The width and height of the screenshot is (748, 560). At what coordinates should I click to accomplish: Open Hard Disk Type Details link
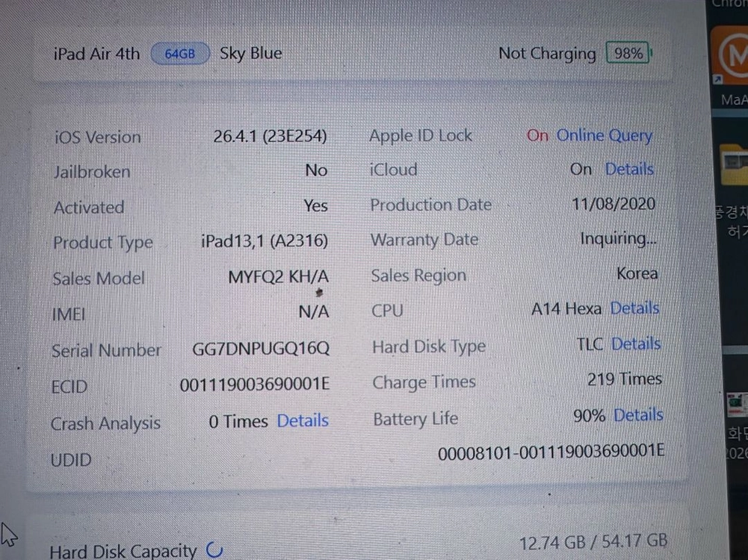point(636,343)
